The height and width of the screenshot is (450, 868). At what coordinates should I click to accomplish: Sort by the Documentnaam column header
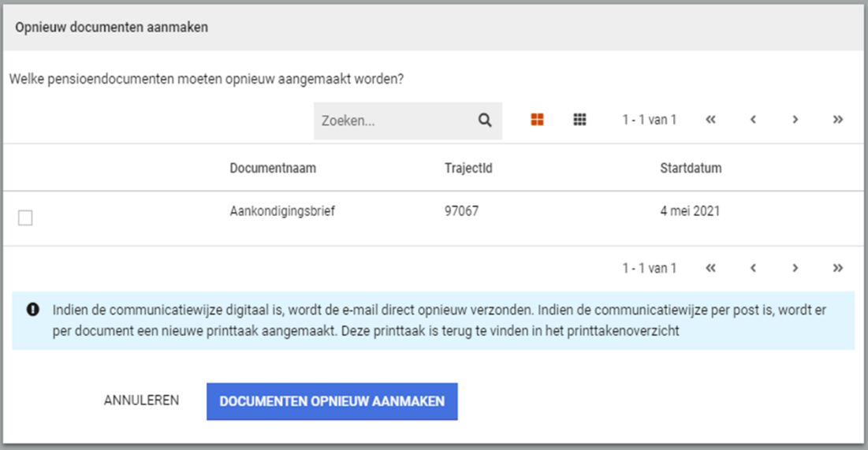tap(273, 168)
